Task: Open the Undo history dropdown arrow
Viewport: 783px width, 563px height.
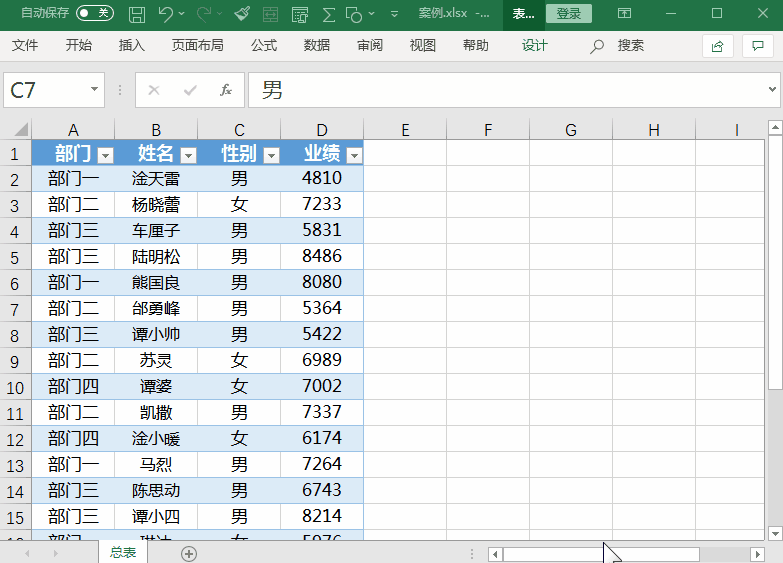Action: coord(181,13)
